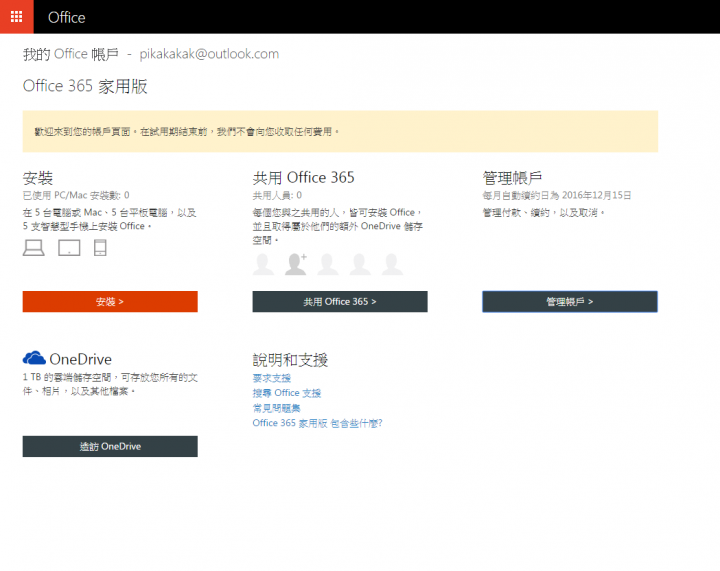720x571 pixels.
Task: Click the 說明和支援 heading
Action: pos(290,360)
